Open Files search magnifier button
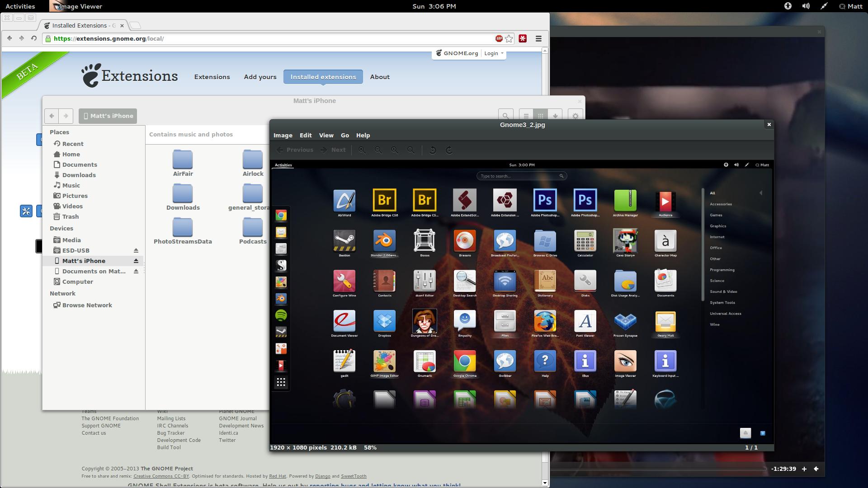Image resolution: width=868 pixels, height=488 pixels. pyautogui.click(x=505, y=116)
